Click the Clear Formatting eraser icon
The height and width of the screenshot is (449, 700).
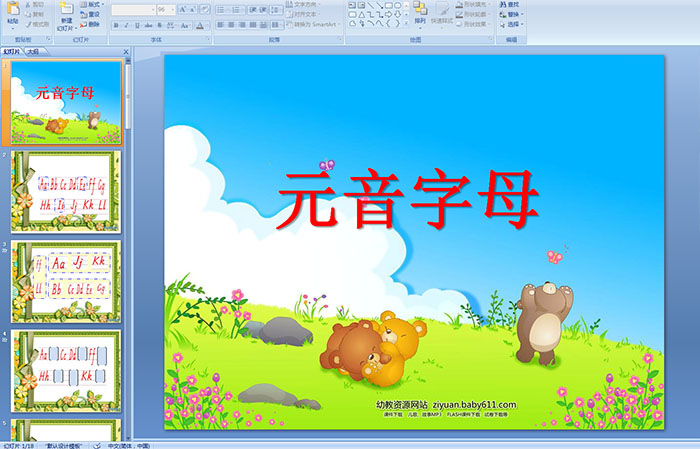205,9
